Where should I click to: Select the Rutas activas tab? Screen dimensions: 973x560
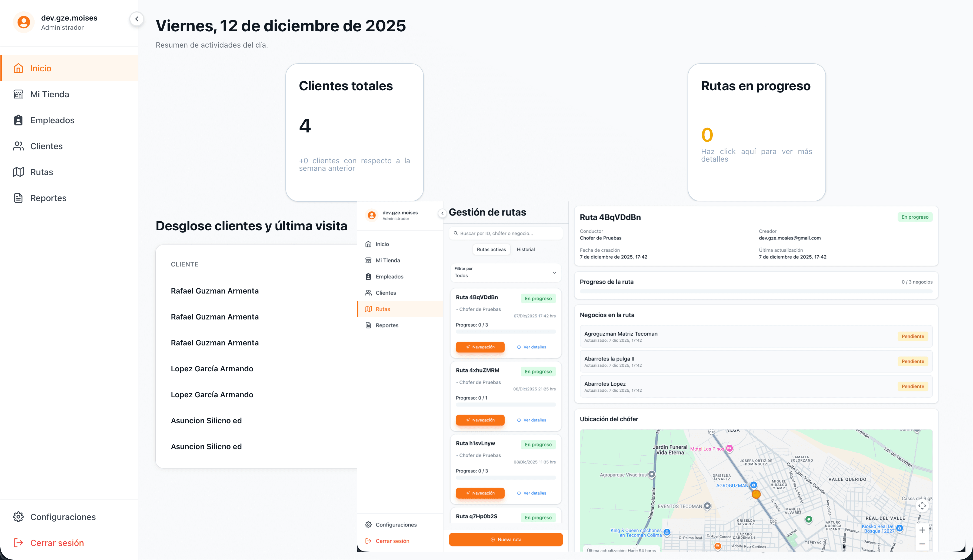(x=491, y=249)
